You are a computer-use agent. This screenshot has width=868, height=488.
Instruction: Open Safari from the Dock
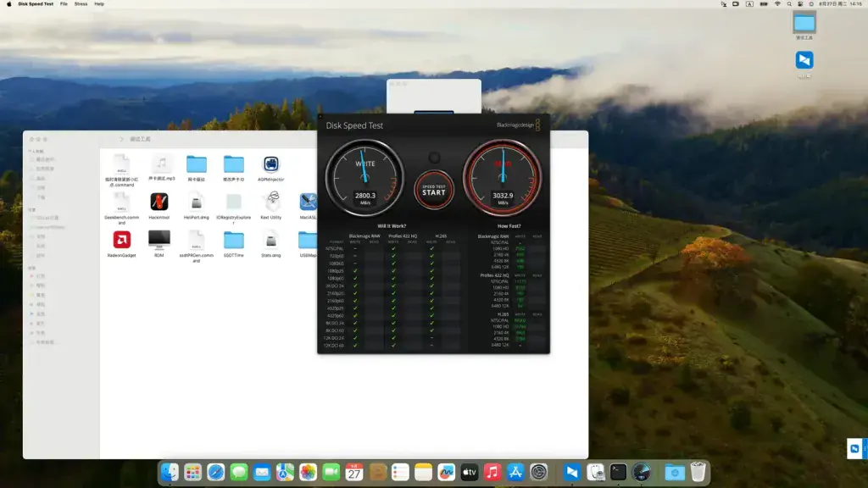click(216, 472)
